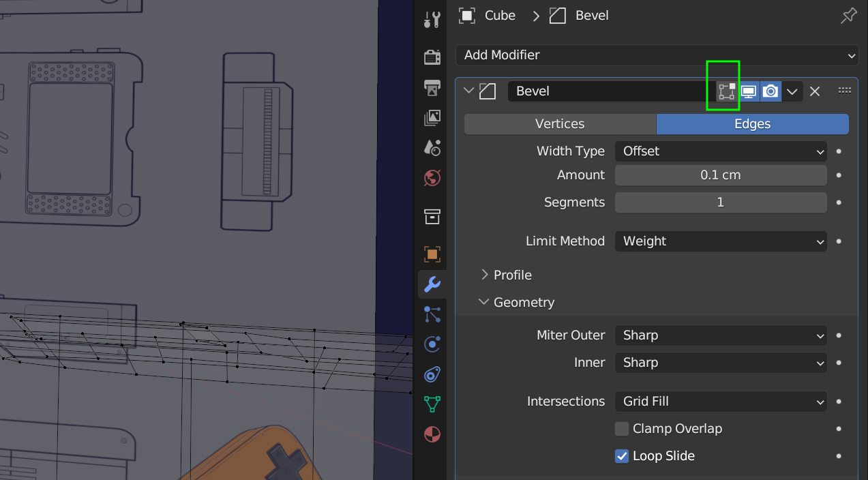The height and width of the screenshot is (480, 868).
Task: Uncheck the Loop Slide option
Action: click(x=622, y=456)
